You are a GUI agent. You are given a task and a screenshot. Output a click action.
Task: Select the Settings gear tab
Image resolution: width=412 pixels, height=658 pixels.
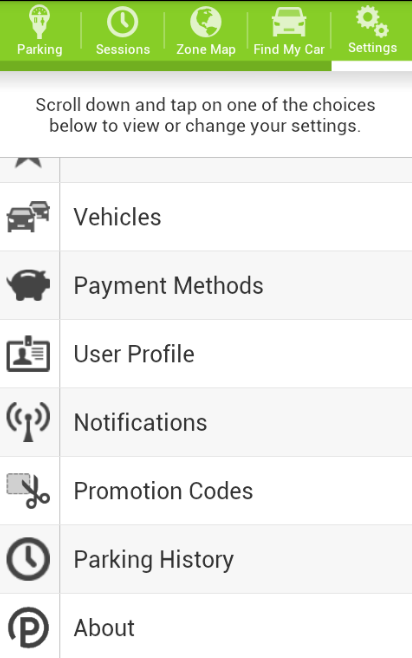click(372, 32)
